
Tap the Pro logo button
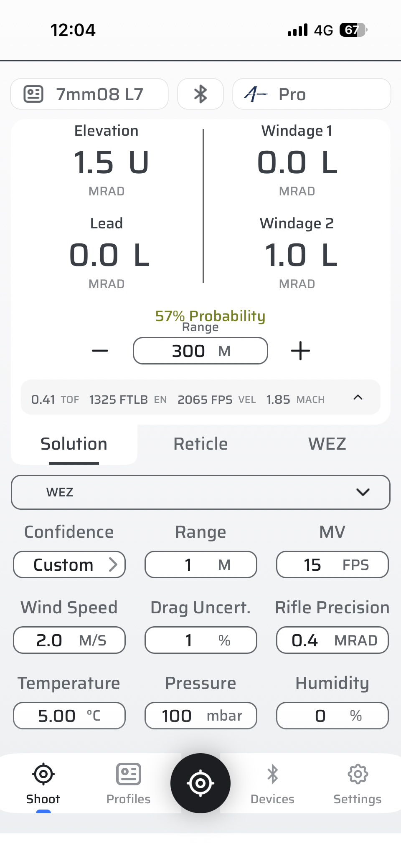tap(311, 94)
